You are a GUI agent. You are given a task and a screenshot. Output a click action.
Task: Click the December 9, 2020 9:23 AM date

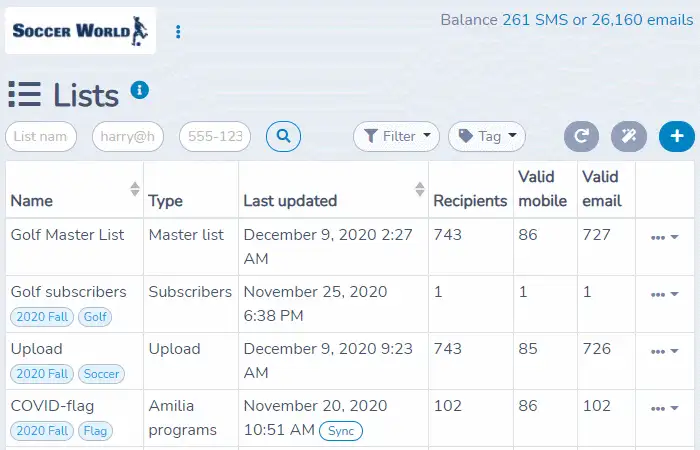pos(328,361)
